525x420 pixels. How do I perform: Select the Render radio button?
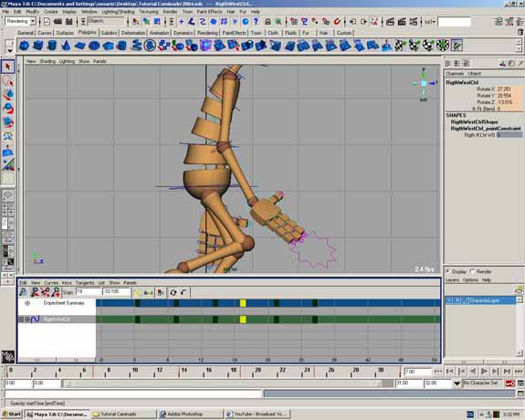pyautogui.click(x=472, y=271)
